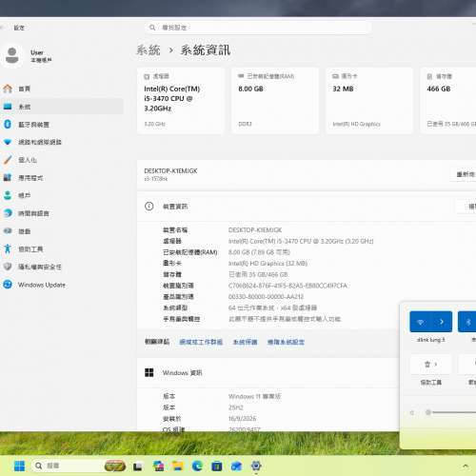Screen dimensions: 476x476
Task: Show hidden icons with the tray chevron
Action: click(x=466, y=466)
